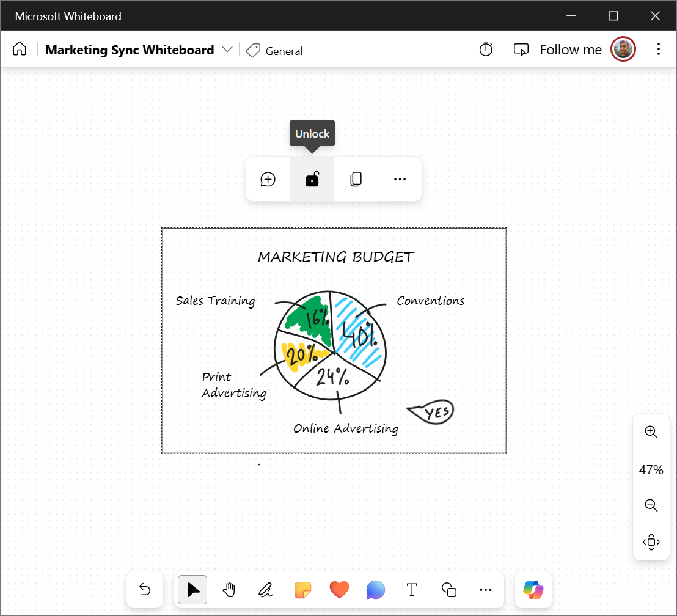Viewport: 677px width, 616px height.
Task: Select the Text tool
Action: point(412,590)
